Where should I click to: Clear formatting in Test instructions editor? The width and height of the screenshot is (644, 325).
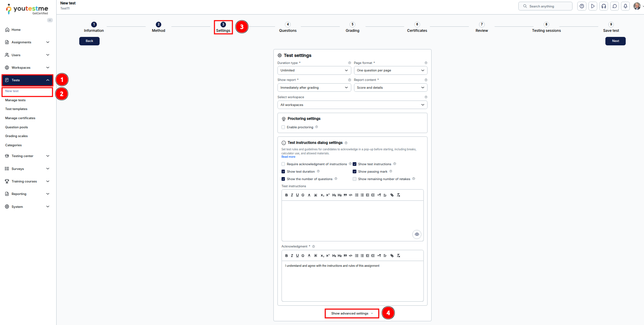tap(399, 195)
